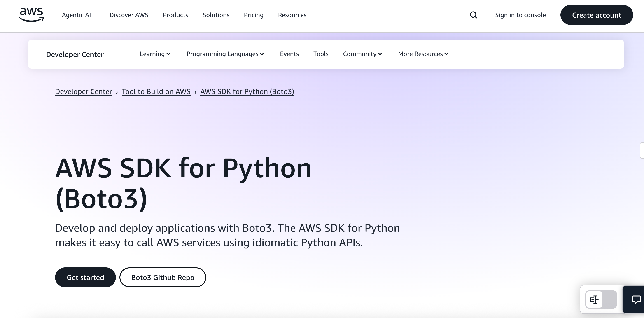Go to the Events section
The image size is (644, 318).
(289, 54)
